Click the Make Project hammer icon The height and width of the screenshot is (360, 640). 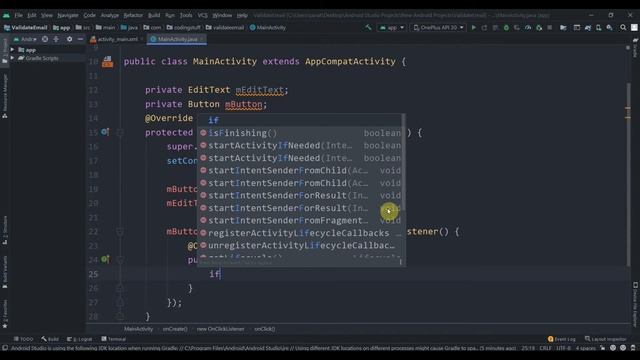[x=368, y=27]
